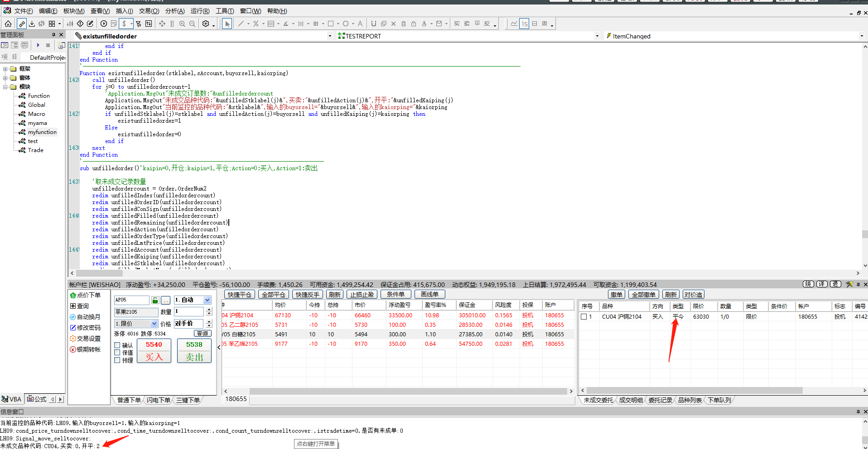Select the percent-line drawing tool
This screenshot has width=868, height=449.
tap(256, 24)
